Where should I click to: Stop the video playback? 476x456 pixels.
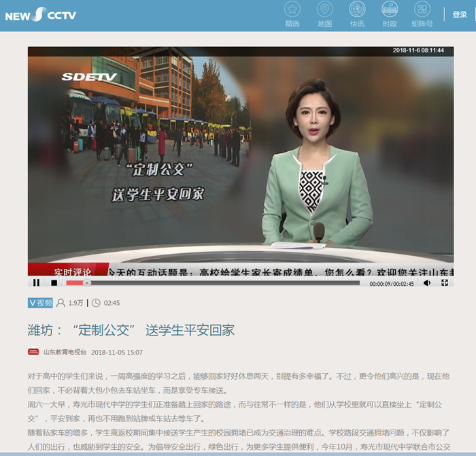tap(54, 282)
